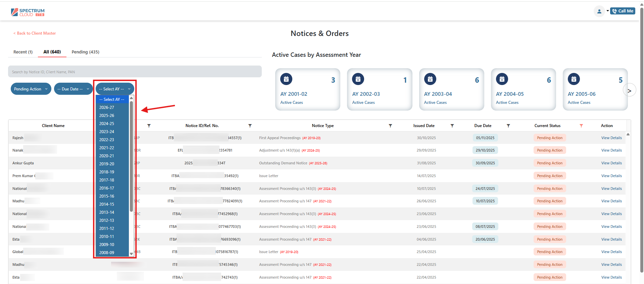Click the AY dropdown list scroll-down arrow

pos(131,254)
